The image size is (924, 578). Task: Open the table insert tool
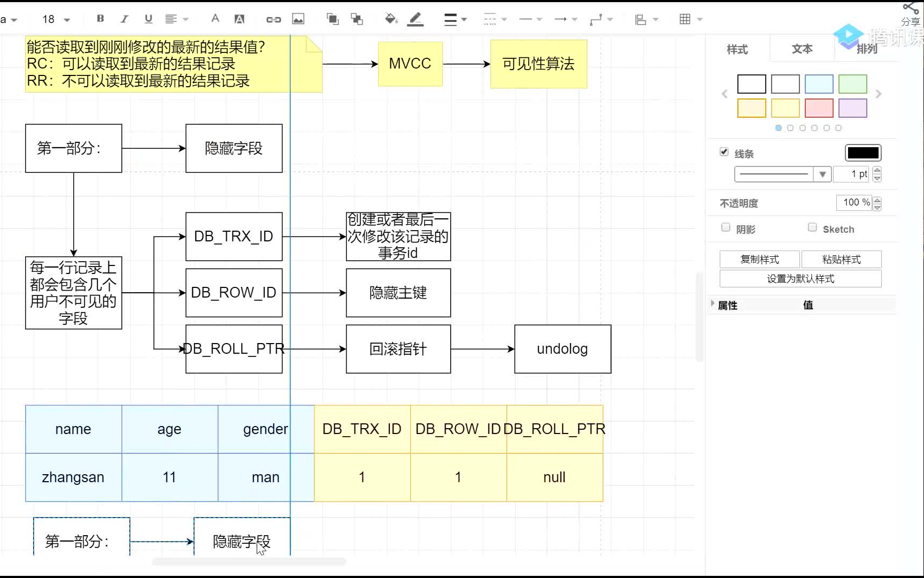point(686,19)
